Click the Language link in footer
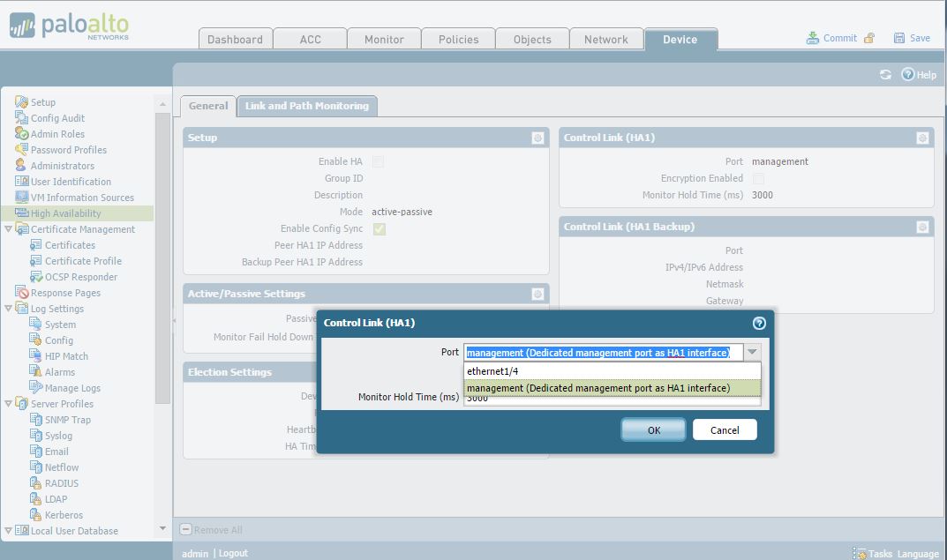Screen dimensions: 947x560 coord(918,553)
